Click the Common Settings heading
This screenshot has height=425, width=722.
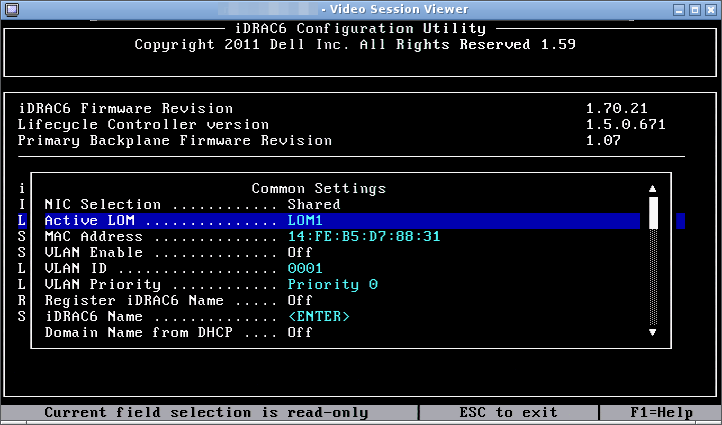(319, 189)
